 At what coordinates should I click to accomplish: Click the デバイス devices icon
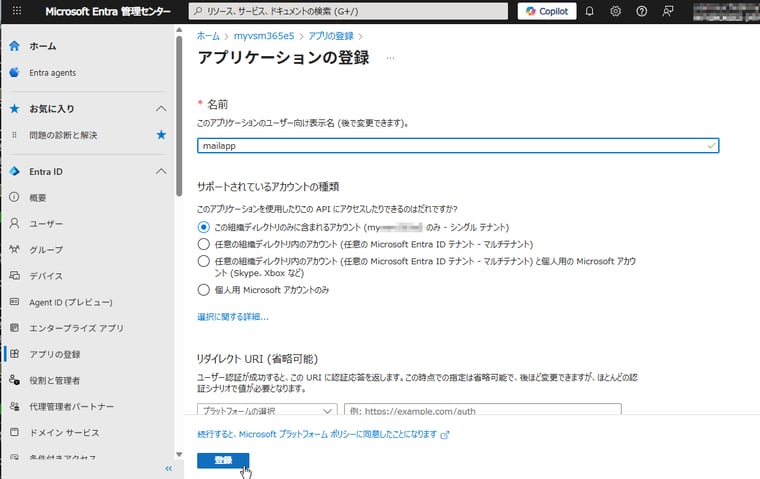pos(15,275)
